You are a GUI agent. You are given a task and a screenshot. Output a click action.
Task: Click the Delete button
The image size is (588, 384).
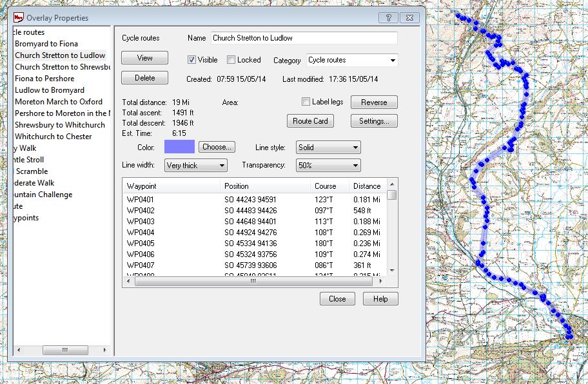point(144,78)
